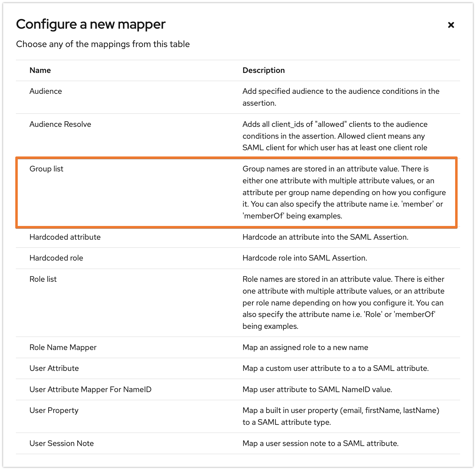Click the Description column header
This screenshot has height=470, width=476.
pyautogui.click(x=264, y=70)
